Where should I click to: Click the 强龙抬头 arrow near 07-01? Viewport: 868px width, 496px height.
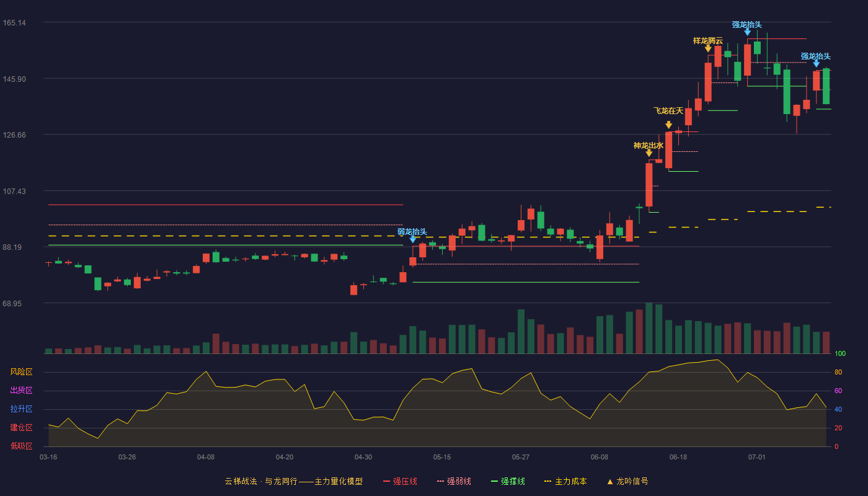pyautogui.click(x=747, y=32)
